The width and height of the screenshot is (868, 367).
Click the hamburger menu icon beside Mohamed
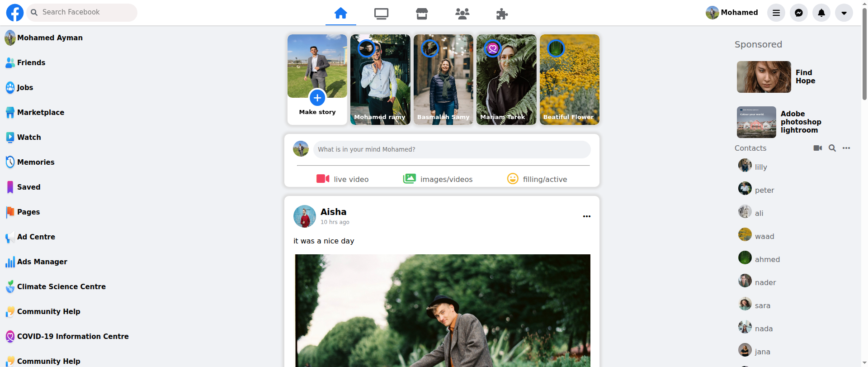[776, 13]
